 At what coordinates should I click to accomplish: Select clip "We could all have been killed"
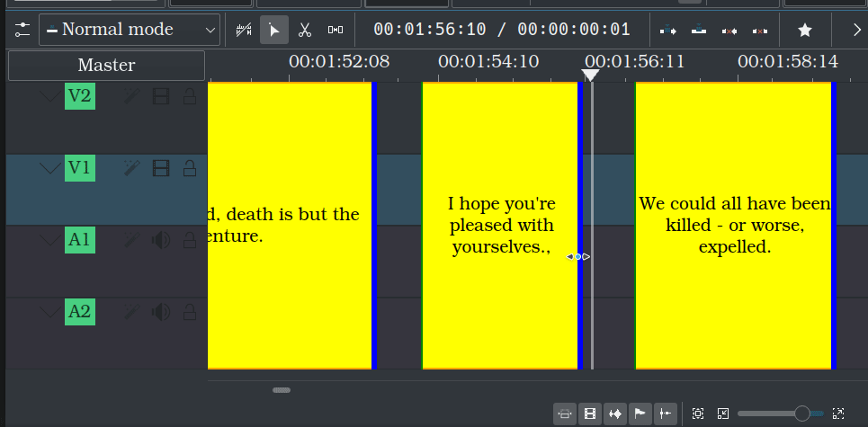(x=735, y=225)
